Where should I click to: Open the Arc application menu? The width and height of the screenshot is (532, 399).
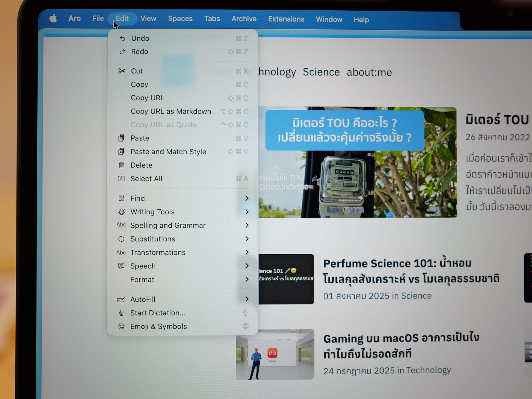coord(74,18)
